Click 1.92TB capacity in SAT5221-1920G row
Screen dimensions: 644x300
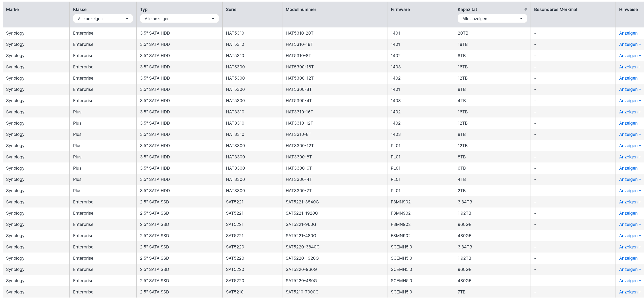pyautogui.click(x=464, y=213)
